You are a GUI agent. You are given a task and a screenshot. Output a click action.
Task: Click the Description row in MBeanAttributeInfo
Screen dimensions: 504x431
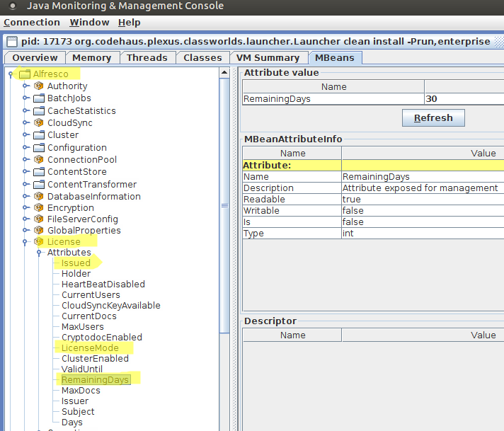click(373, 188)
